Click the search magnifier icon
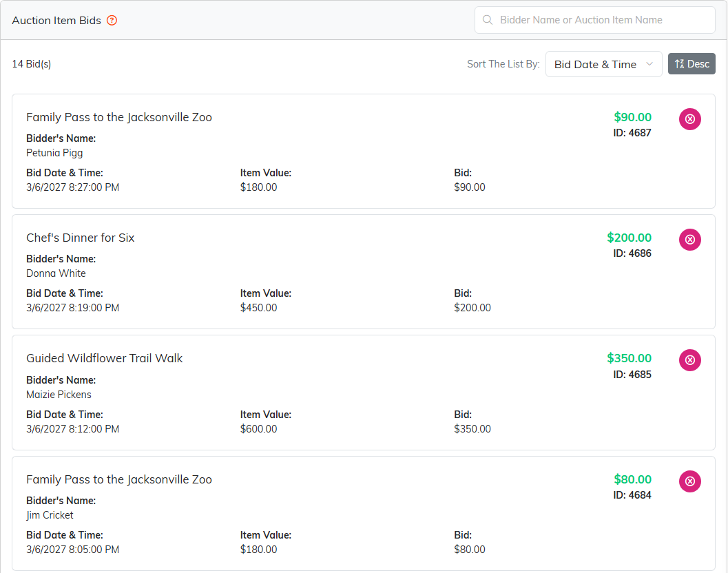 point(488,20)
